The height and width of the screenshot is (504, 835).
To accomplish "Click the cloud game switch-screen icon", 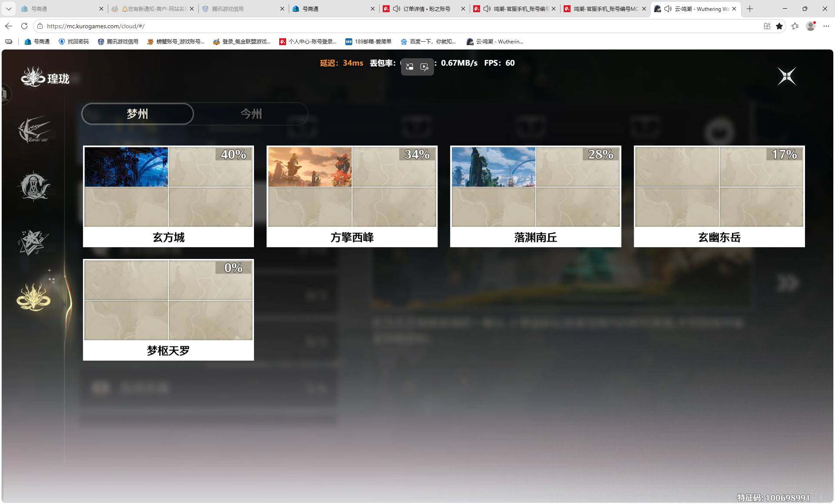I will [x=410, y=66].
